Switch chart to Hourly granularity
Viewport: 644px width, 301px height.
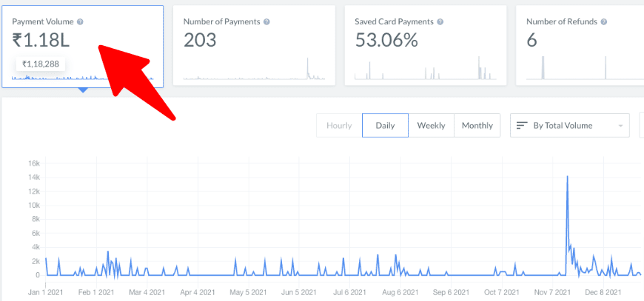tap(339, 126)
